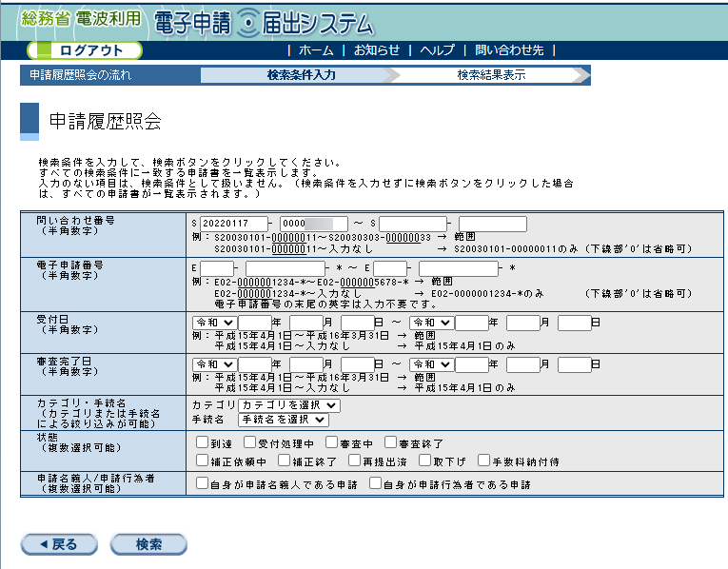Viewport: 728px width, 569px height.
Task: Check the 到達 status checkbox
Action: tap(202, 442)
